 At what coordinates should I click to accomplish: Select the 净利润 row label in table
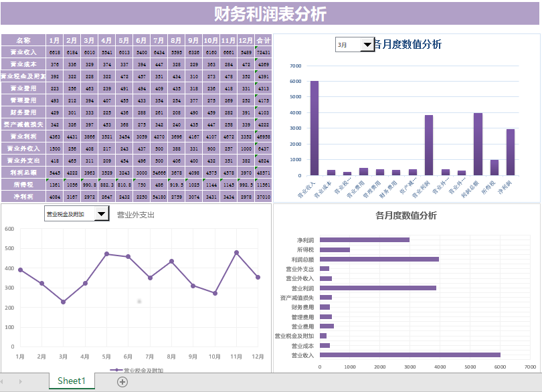point(23,197)
